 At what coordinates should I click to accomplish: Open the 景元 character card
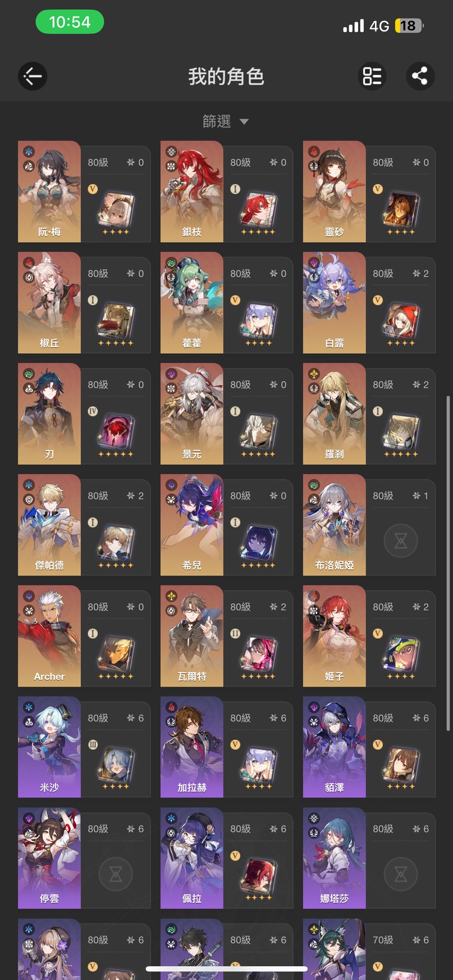point(227,414)
